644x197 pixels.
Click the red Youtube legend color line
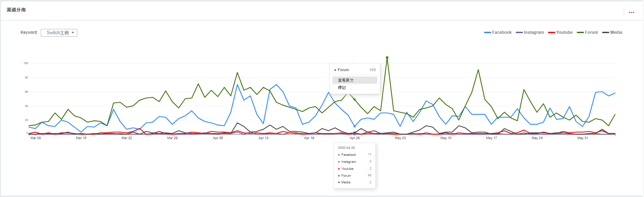(551, 32)
